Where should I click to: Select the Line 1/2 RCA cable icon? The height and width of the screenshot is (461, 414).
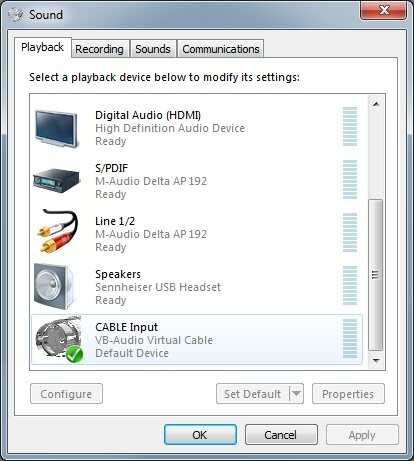pyautogui.click(x=57, y=230)
